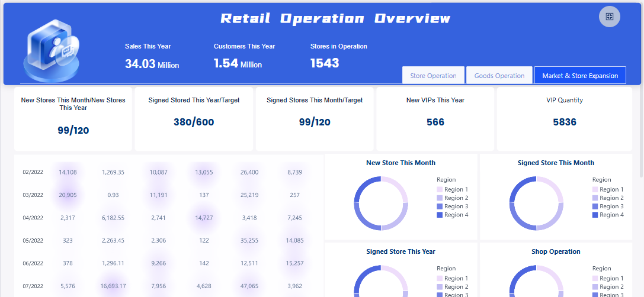This screenshot has width=644, height=297.
Task: Click the cell value 20,905
Action: (x=68, y=195)
